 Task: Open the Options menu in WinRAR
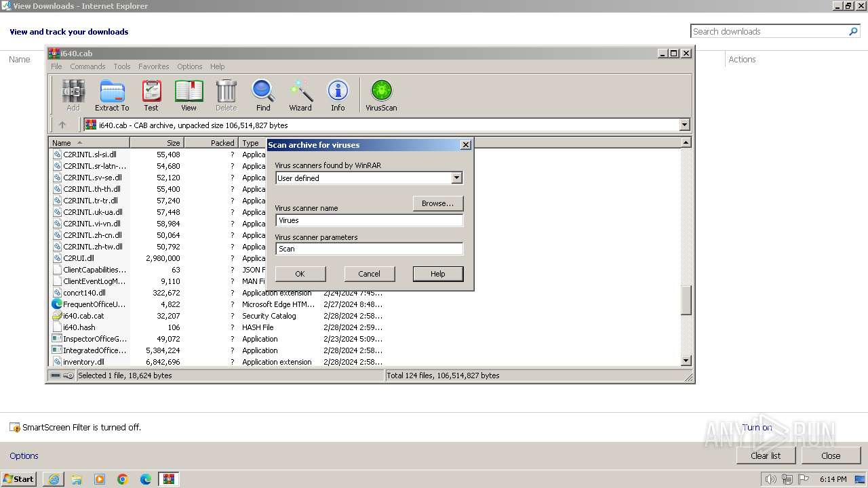click(190, 66)
